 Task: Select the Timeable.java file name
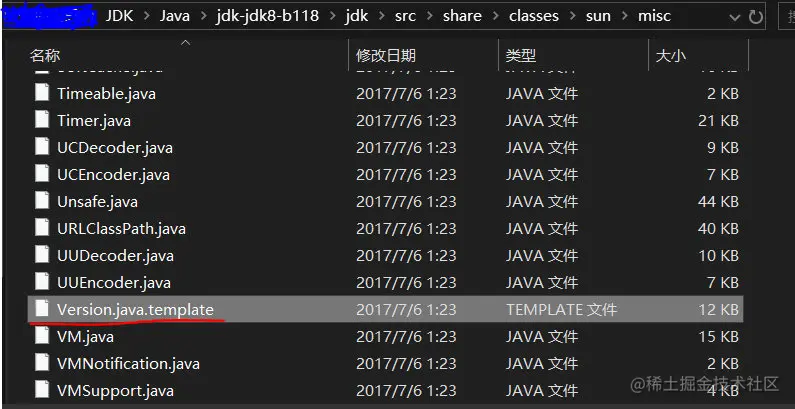(x=106, y=94)
